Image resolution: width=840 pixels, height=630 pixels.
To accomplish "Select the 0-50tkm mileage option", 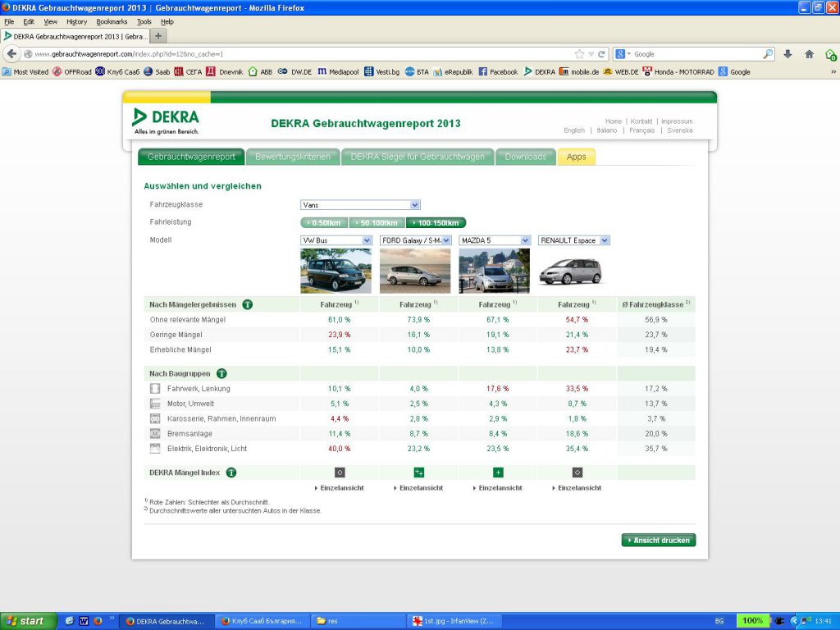I will [x=325, y=223].
